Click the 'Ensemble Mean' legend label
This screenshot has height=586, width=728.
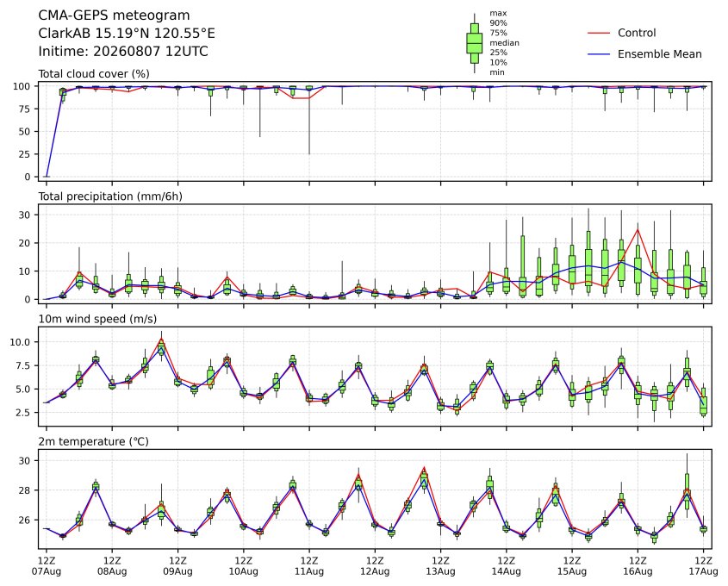(659, 54)
